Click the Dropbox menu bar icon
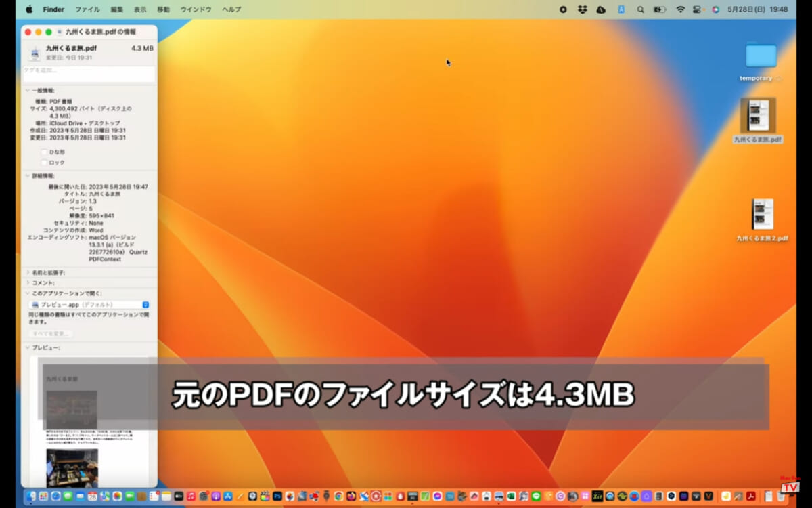 coord(582,9)
